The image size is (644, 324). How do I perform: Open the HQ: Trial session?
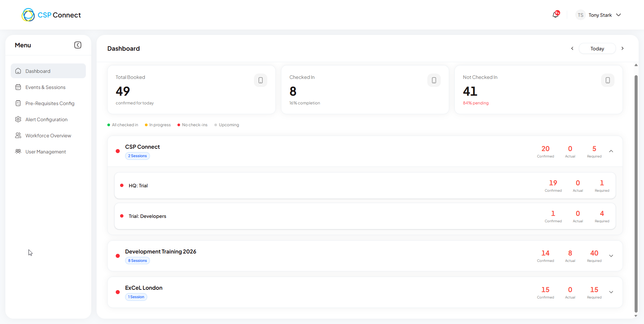[365, 186]
